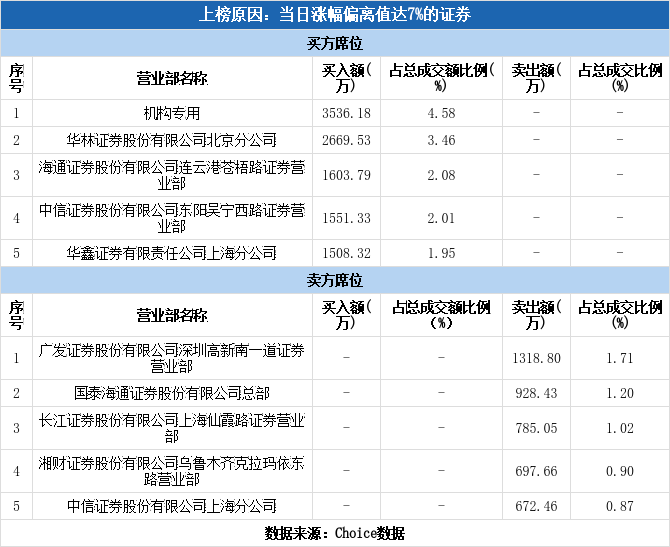Select 海通证券连云港苍梧路证券营业部 row name
670x547 pixels.
(172, 175)
